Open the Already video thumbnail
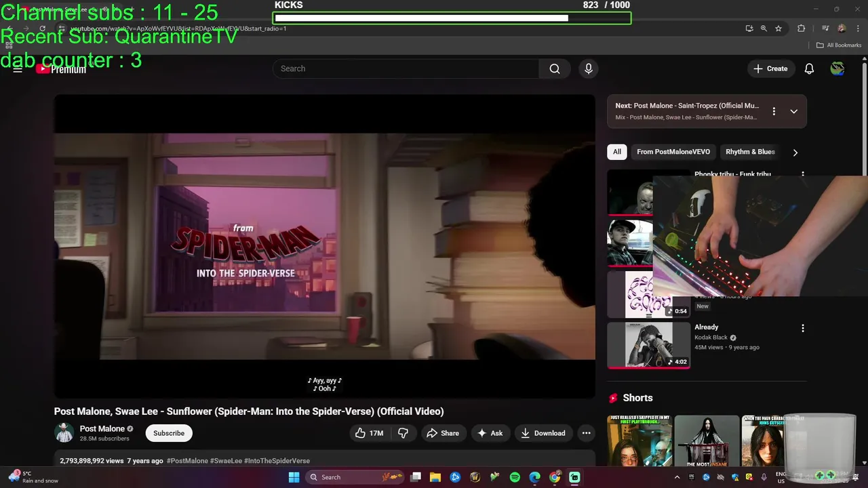This screenshot has width=868, height=488. (x=648, y=345)
